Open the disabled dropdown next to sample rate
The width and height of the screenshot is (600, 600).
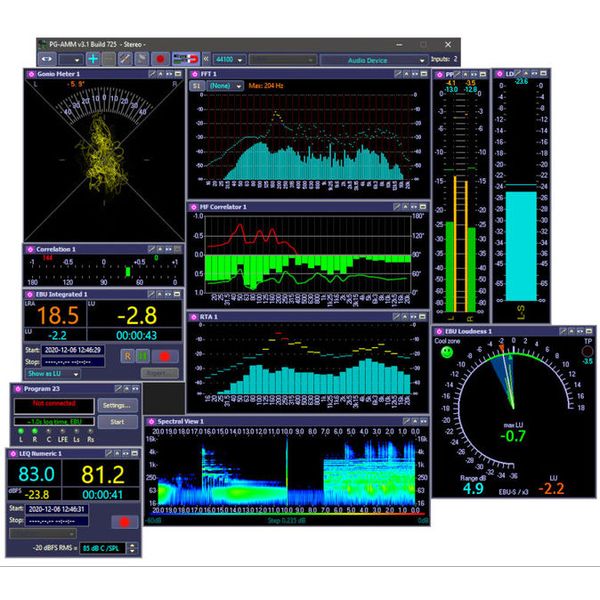pyautogui.click(x=283, y=60)
